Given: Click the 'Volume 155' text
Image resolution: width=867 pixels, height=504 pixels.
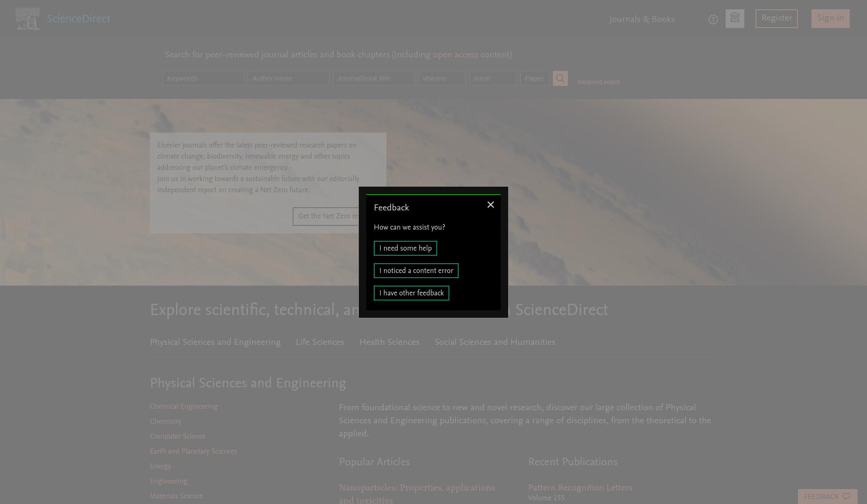Looking at the screenshot, I should [x=546, y=498].
